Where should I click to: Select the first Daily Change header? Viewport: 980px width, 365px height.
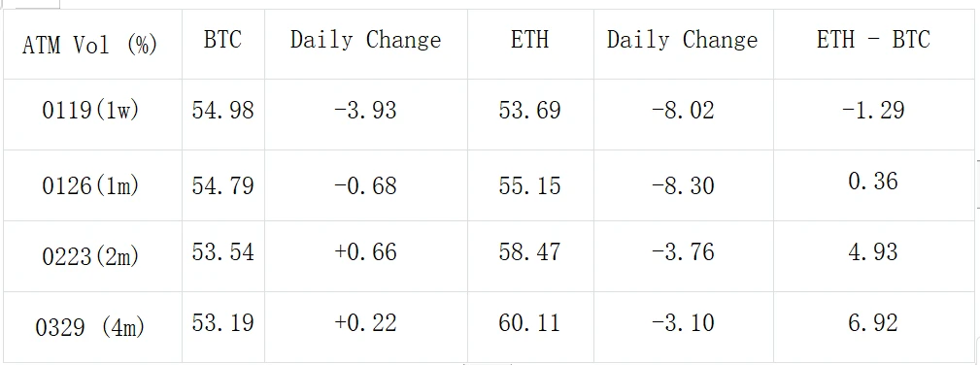pyautogui.click(x=365, y=44)
